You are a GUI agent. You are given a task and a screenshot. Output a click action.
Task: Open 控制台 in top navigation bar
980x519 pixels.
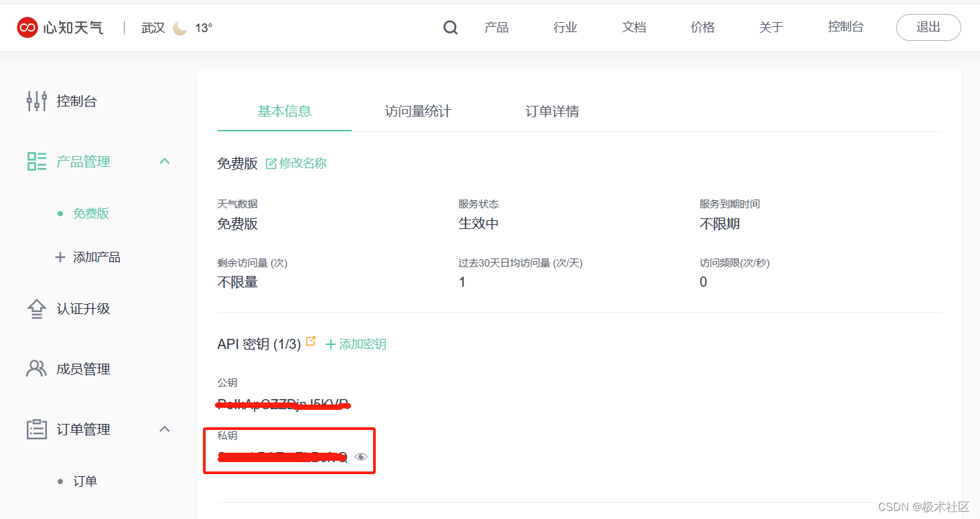click(846, 27)
